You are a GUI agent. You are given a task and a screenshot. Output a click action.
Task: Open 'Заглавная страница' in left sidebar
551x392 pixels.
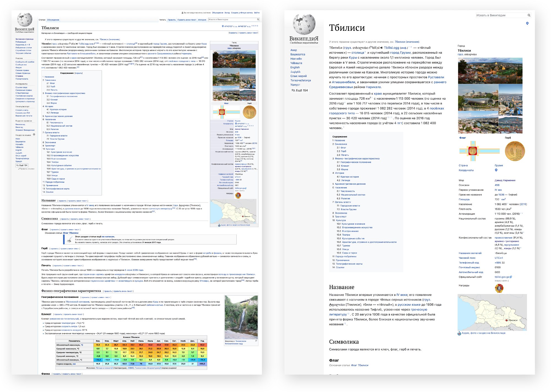[25, 39]
